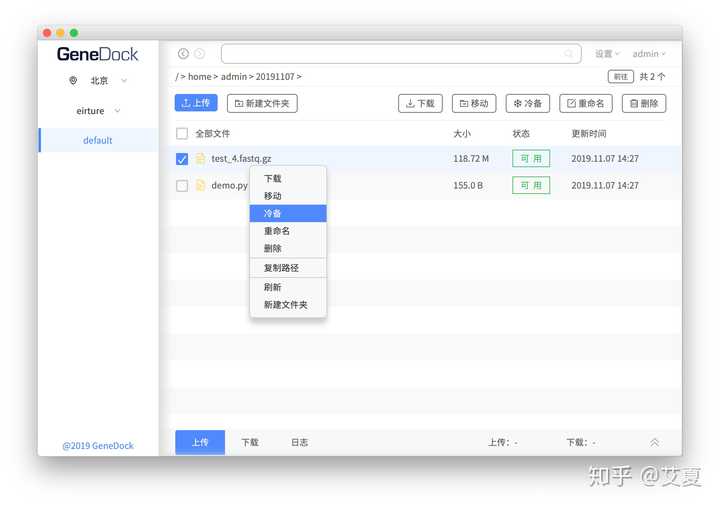Click the back navigation arrow icon
Viewport: 720px width, 506px height.
click(x=183, y=54)
